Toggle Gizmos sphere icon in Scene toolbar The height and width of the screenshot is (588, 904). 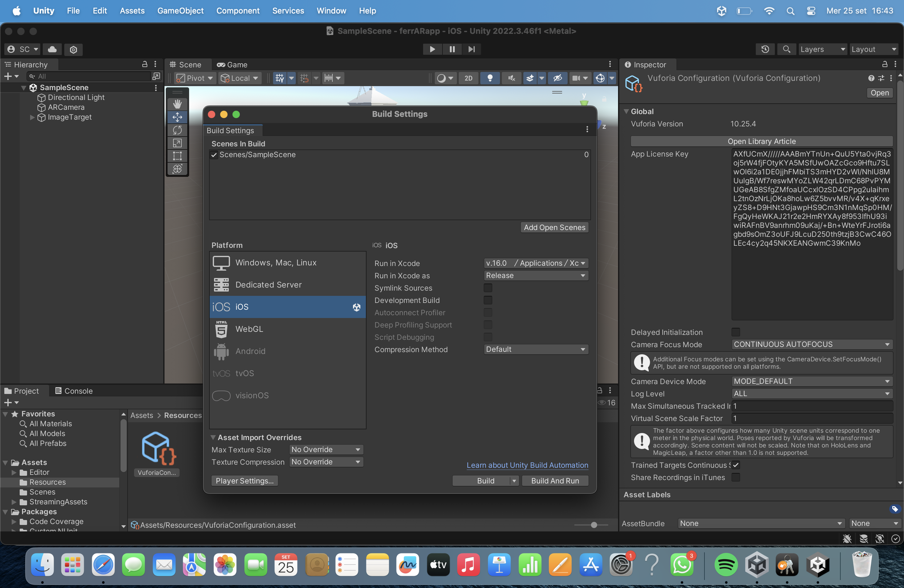(600, 78)
